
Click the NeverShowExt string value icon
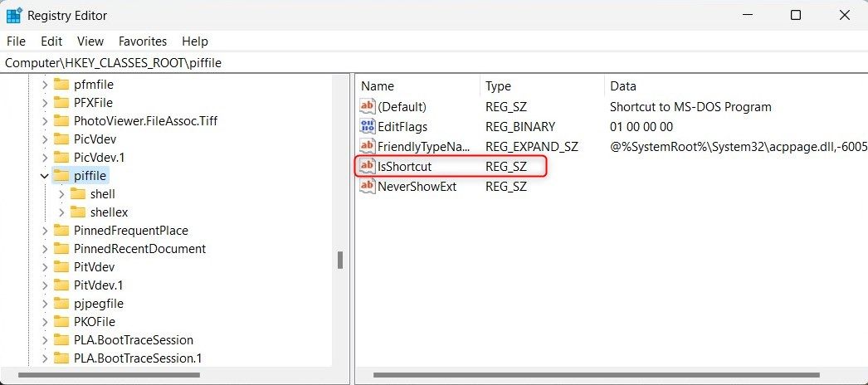(x=368, y=187)
